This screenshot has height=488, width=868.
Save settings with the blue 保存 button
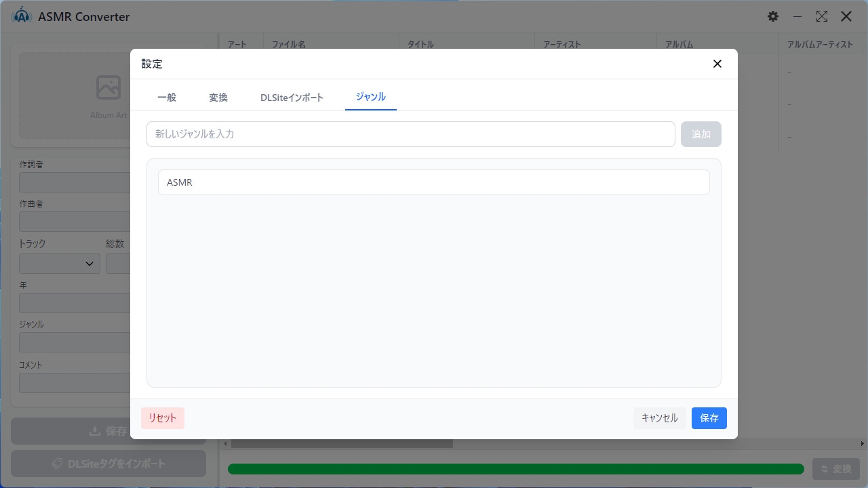click(x=709, y=418)
